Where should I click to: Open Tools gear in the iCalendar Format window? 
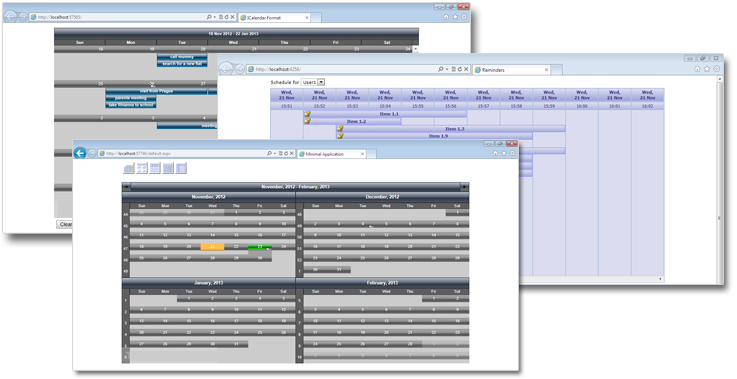click(464, 17)
